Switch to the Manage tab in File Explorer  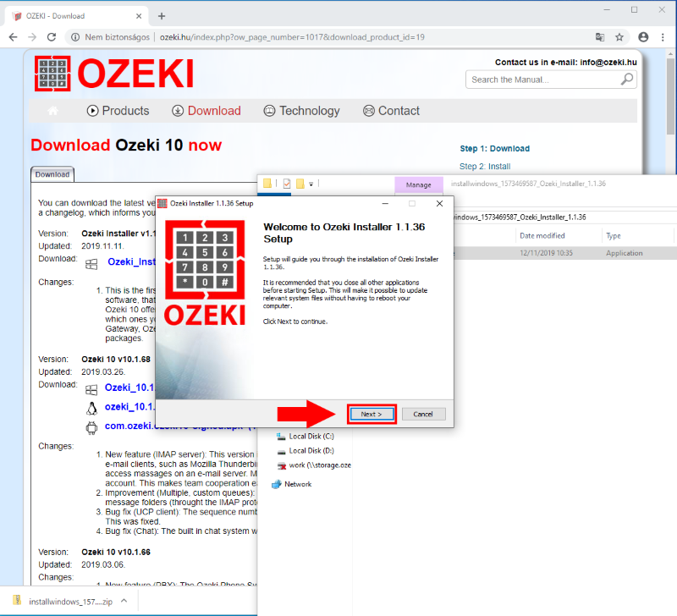(419, 184)
